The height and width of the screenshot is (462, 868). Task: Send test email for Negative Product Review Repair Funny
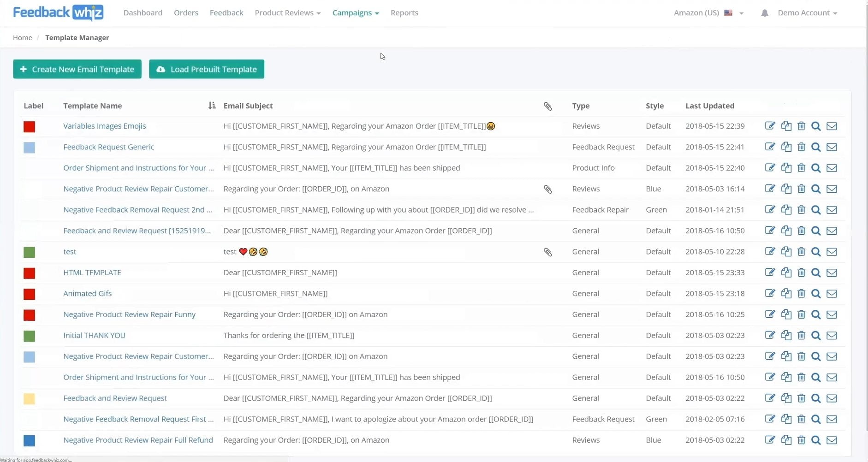(x=832, y=314)
